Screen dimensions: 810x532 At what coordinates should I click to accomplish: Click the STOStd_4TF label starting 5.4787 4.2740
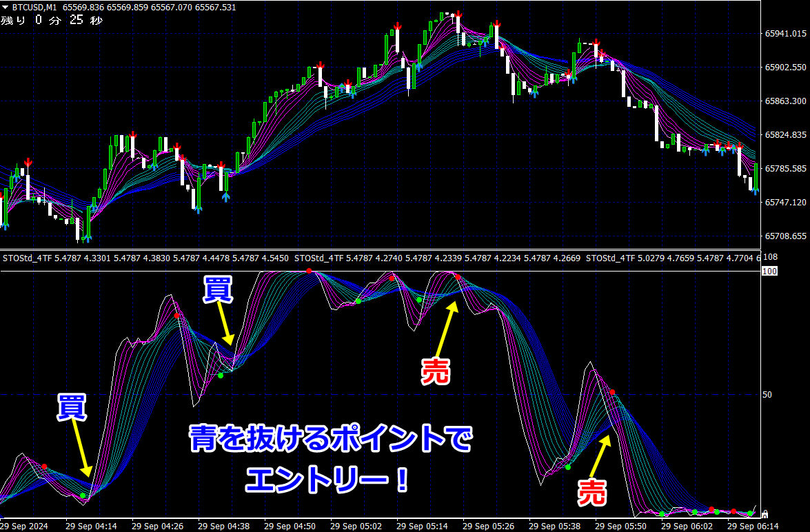437,258
